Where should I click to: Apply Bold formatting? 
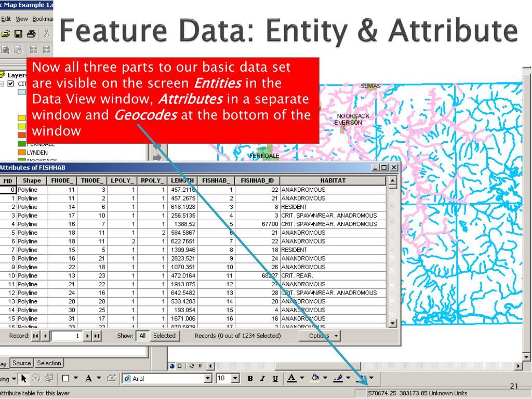pos(250,379)
